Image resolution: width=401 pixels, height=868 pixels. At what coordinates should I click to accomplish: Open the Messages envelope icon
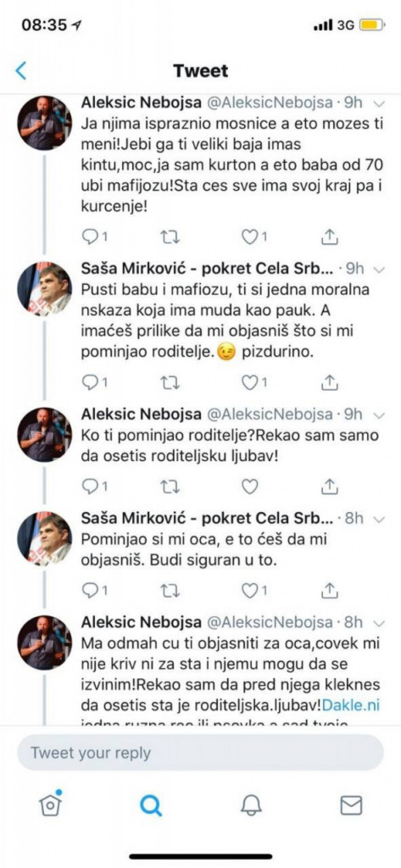point(351,805)
